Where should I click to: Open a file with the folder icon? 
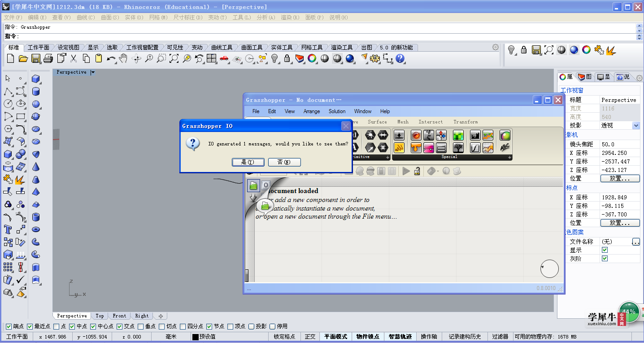pyautogui.click(x=23, y=58)
